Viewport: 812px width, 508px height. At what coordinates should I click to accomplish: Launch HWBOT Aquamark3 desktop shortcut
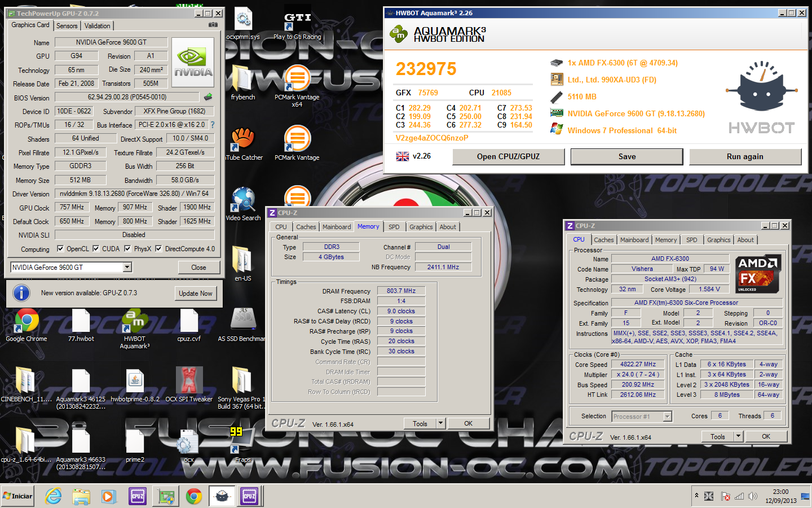(134, 329)
